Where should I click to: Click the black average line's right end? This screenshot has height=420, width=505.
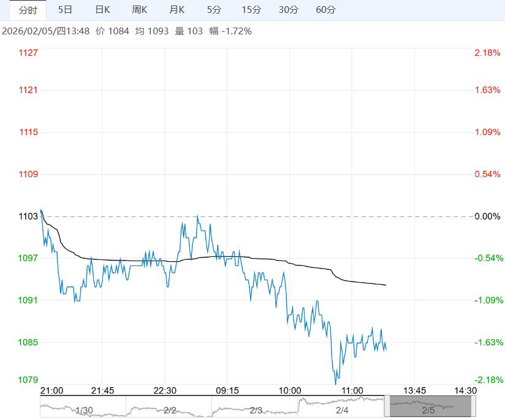point(385,285)
